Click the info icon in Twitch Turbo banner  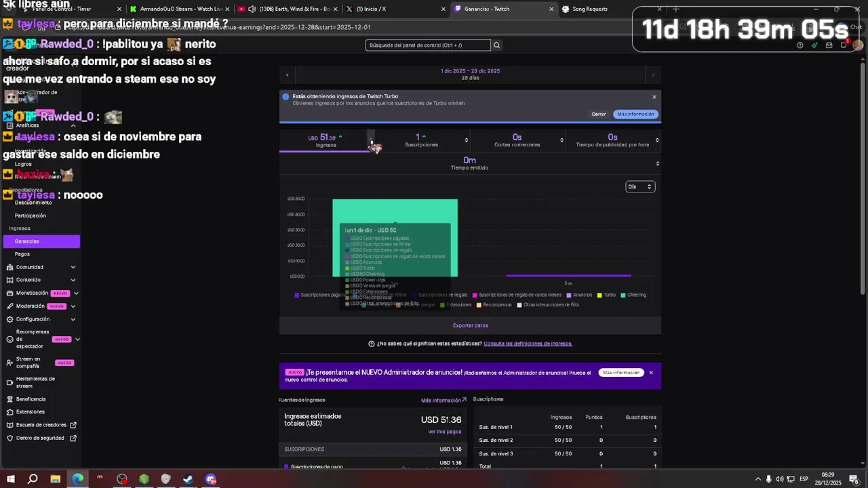click(x=285, y=97)
